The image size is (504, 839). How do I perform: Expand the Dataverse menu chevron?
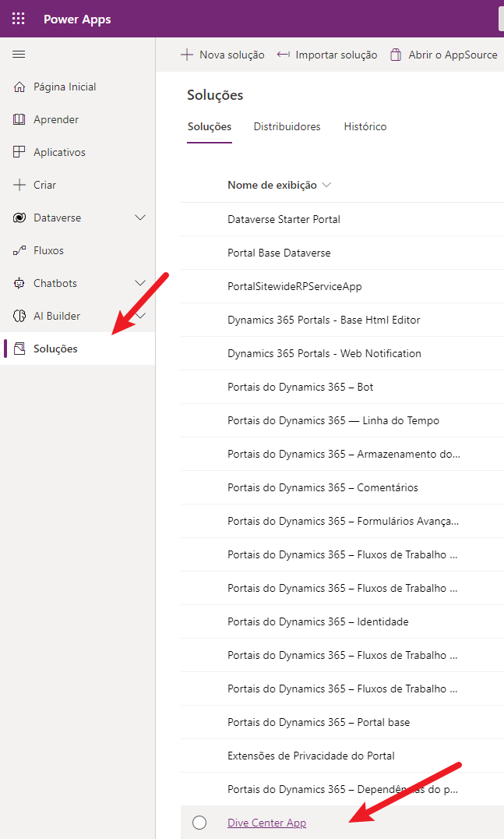click(x=140, y=218)
